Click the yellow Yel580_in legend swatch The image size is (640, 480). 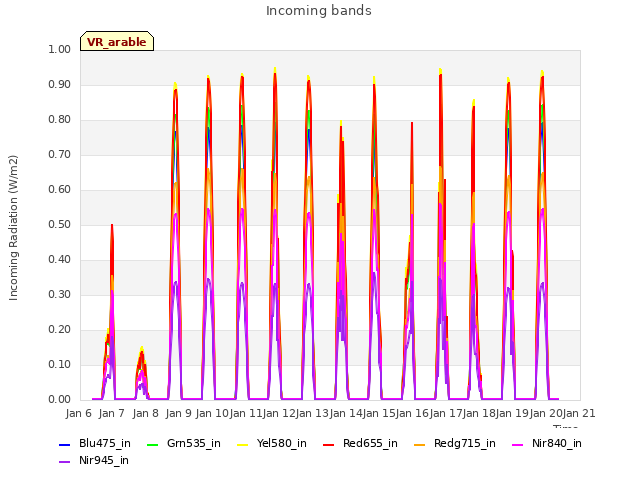tap(242, 444)
